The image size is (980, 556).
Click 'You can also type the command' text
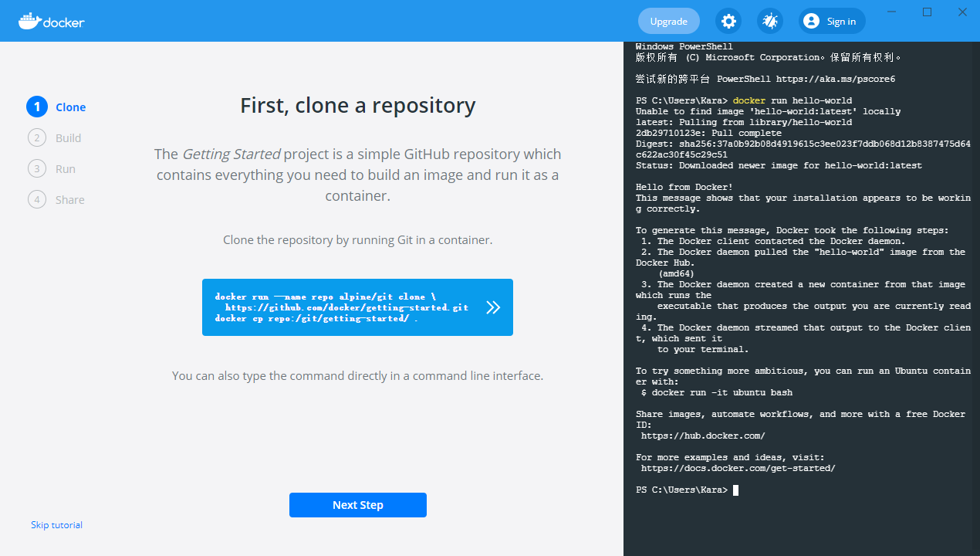tap(358, 376)
